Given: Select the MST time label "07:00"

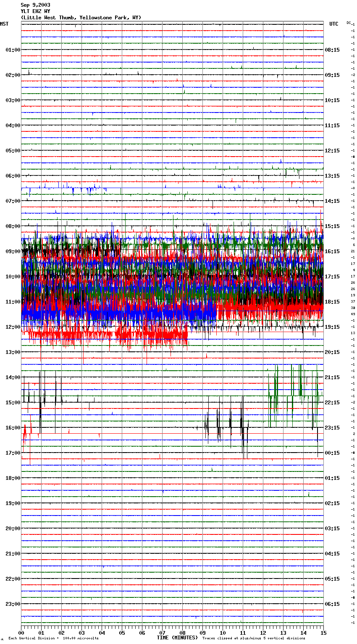Looking at the screenshot, I should tap(13, 201).
